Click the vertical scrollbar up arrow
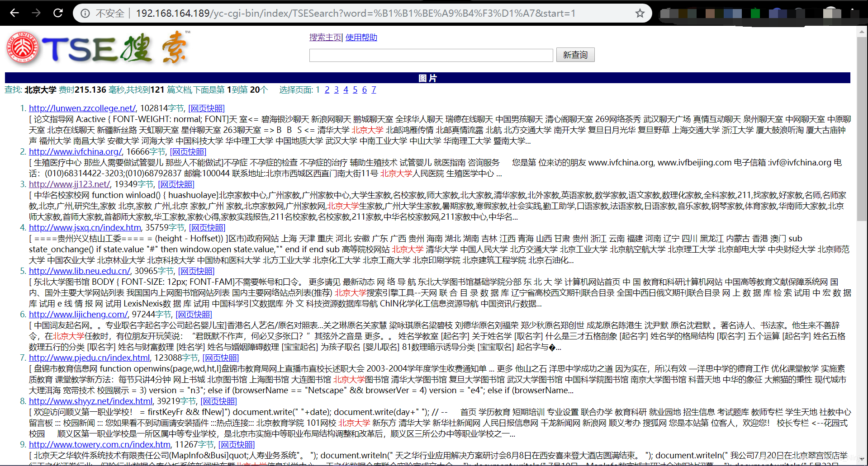Image resolution: width=868 pixels, height=466 pixels. (862, 32)
